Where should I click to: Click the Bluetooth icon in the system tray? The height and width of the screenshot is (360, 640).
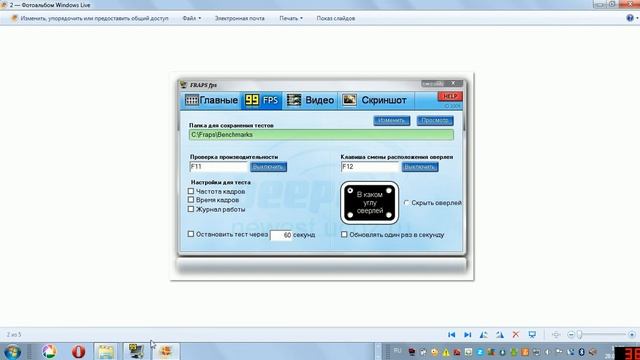[582, 352]
